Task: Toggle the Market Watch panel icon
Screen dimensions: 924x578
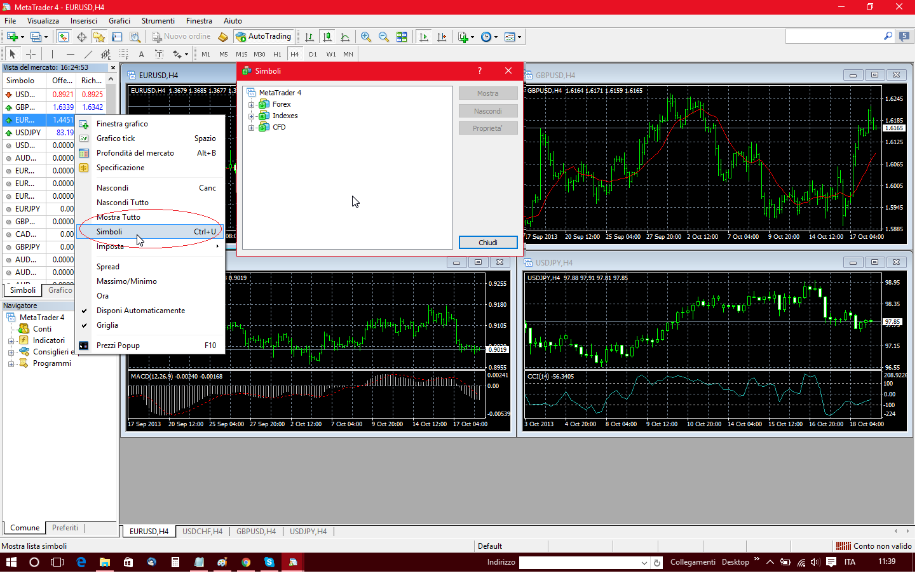Action: click(63, 37)
